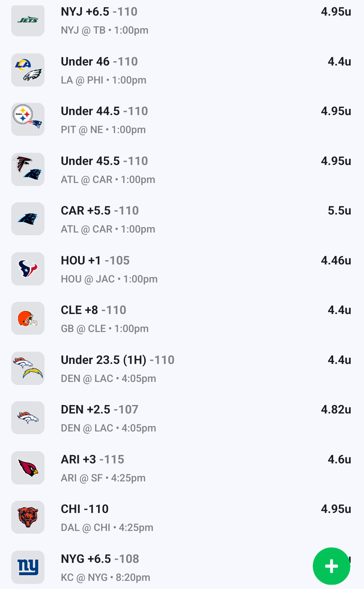Tap the Jets team logo icon

coord(28,20)
